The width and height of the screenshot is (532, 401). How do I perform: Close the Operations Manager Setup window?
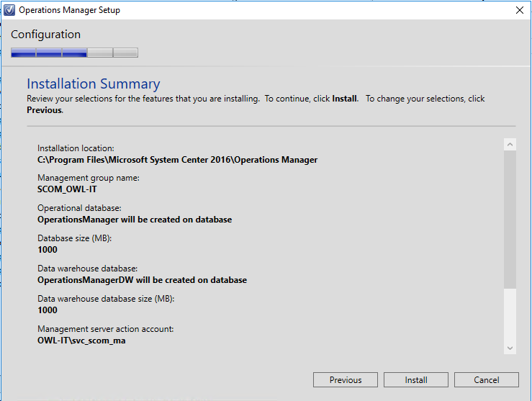[520, 10]
